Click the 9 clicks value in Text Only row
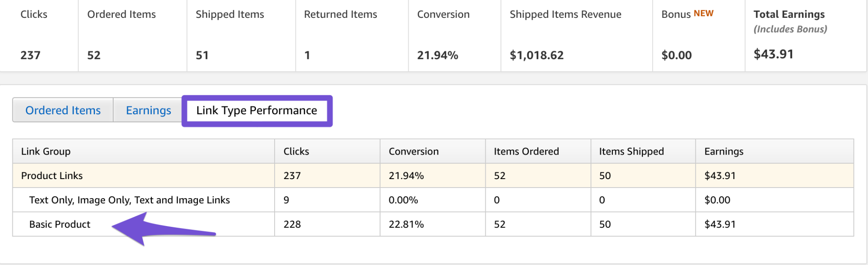Viewport: 868px width, 265px height. tap(287, 200)
